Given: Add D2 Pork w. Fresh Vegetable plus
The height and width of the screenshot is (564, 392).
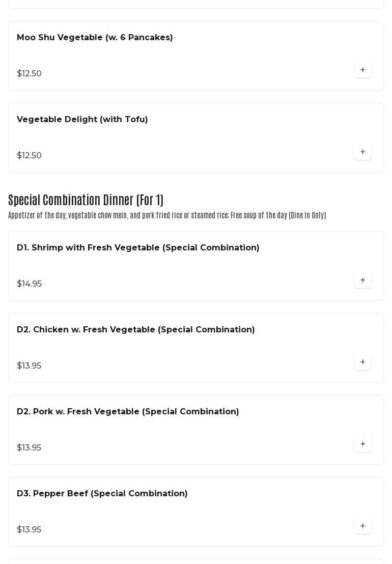Looking at the screenshot, I should [x=362, y=444].
